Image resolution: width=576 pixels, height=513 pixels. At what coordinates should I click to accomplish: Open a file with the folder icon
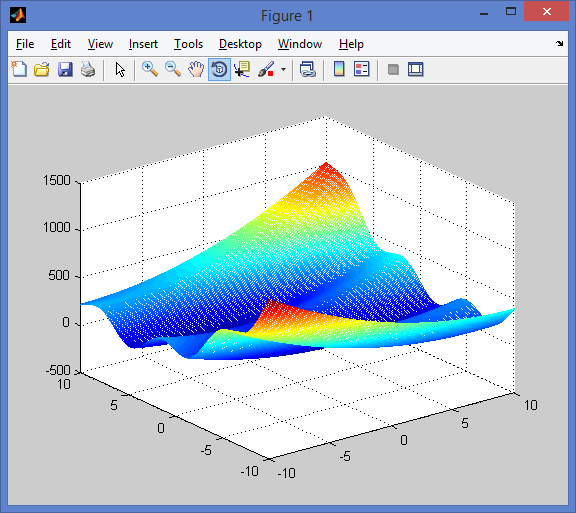(42, 69)
